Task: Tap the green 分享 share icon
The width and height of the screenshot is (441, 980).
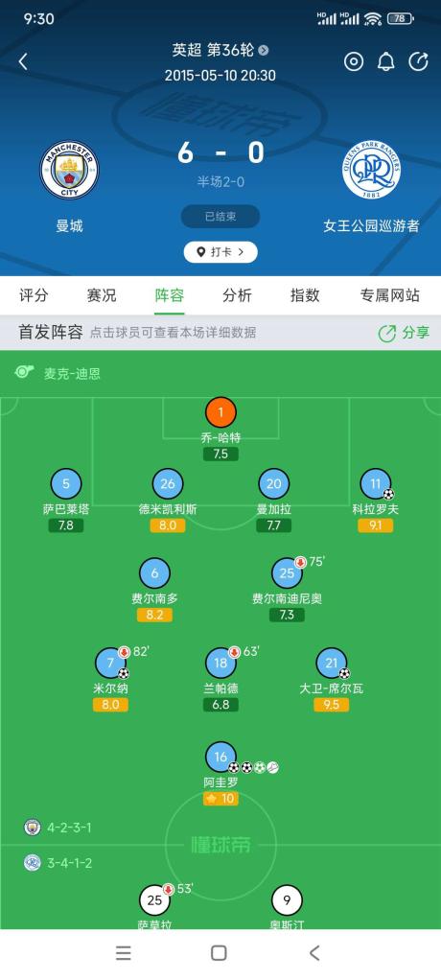Action: pos(387,333)
